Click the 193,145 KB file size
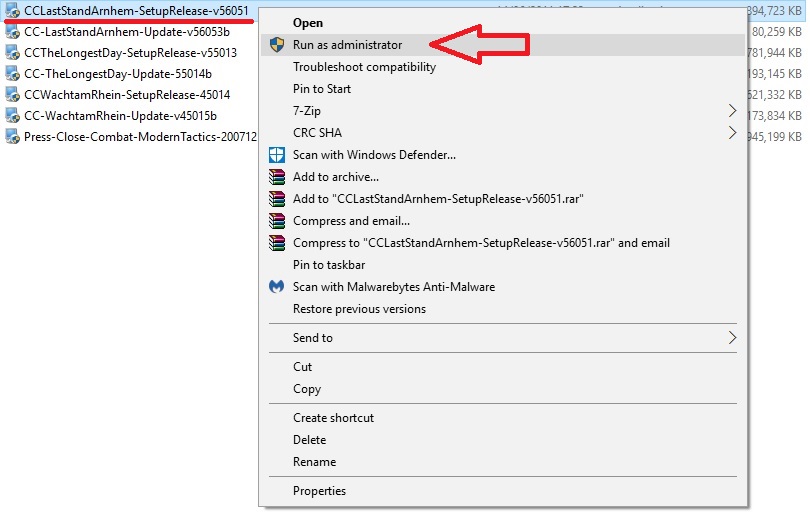The width and height of the screenshot is (810, 521). click(x=774, y=74)
